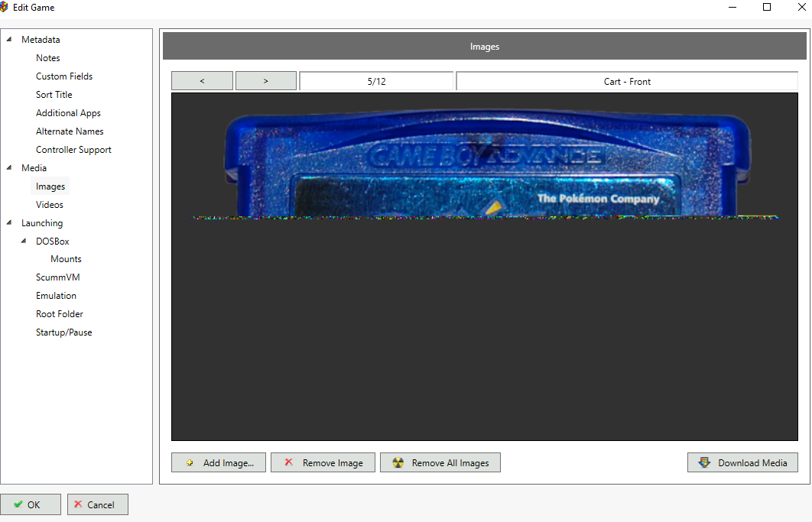This screenshot has height=522, width=812.
Task: Click the download arrow icon on Download Media
Action: pyautogui.click(x=704, y=462)
